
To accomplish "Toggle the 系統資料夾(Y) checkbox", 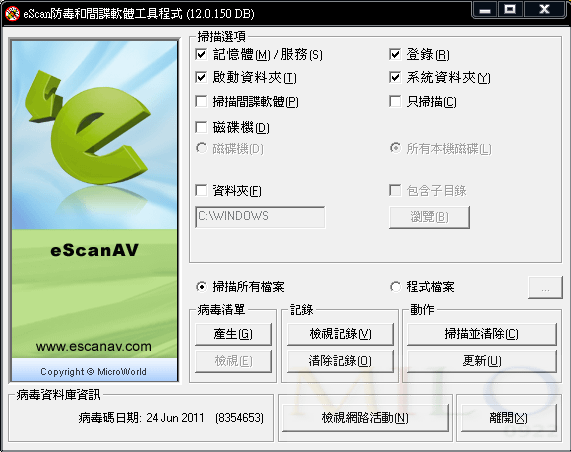I will pos(395,77).
